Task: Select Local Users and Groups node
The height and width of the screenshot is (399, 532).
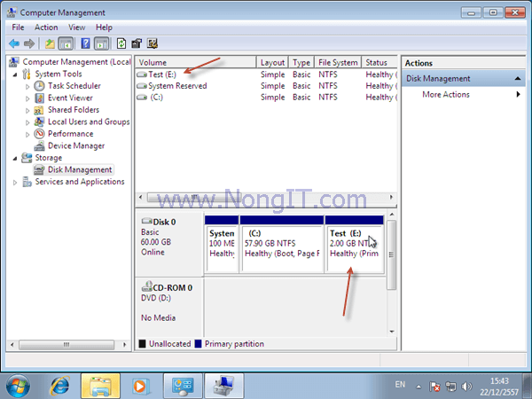Action: click(x=89, y=121)
